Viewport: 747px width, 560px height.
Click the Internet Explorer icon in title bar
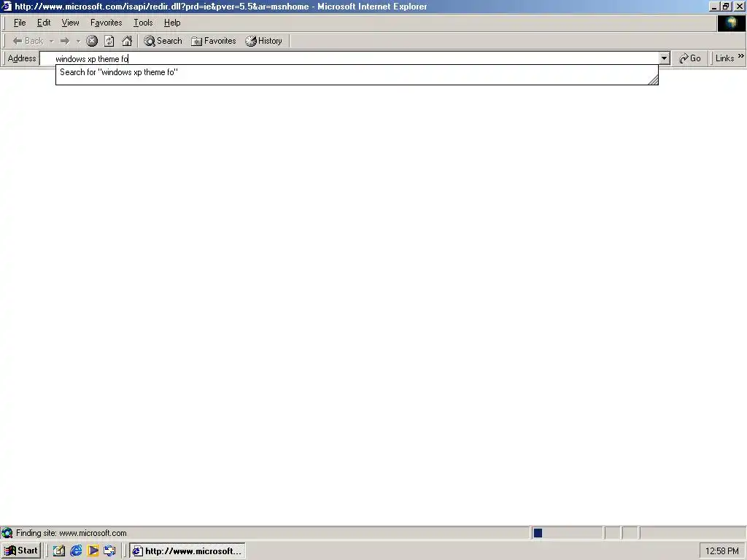click(7, 6)
